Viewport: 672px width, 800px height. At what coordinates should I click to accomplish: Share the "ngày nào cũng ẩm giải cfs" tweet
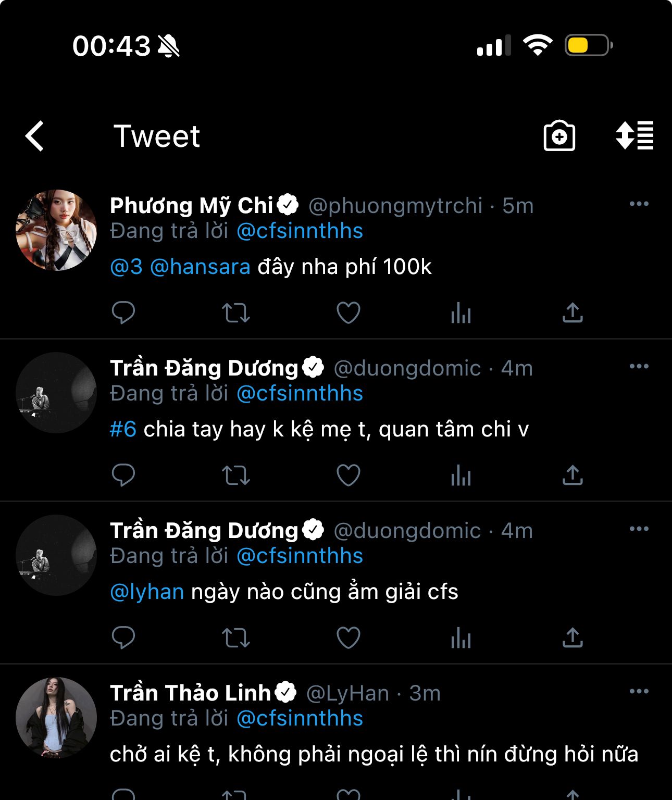tap(573, 638)
